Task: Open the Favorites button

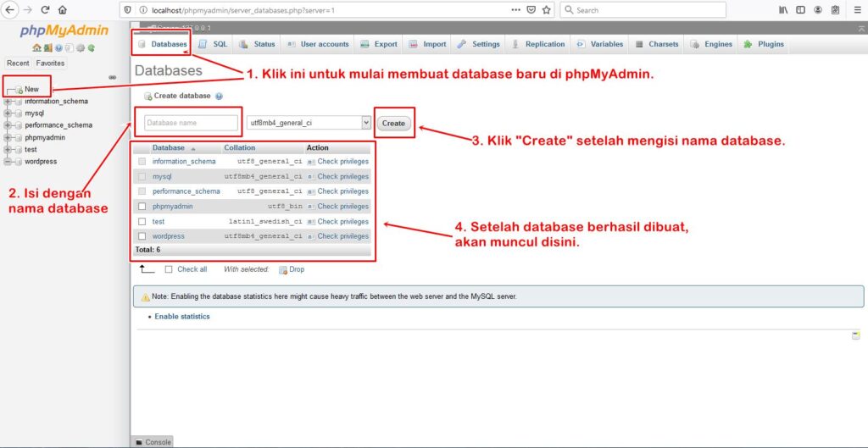Action: (50, 63)
